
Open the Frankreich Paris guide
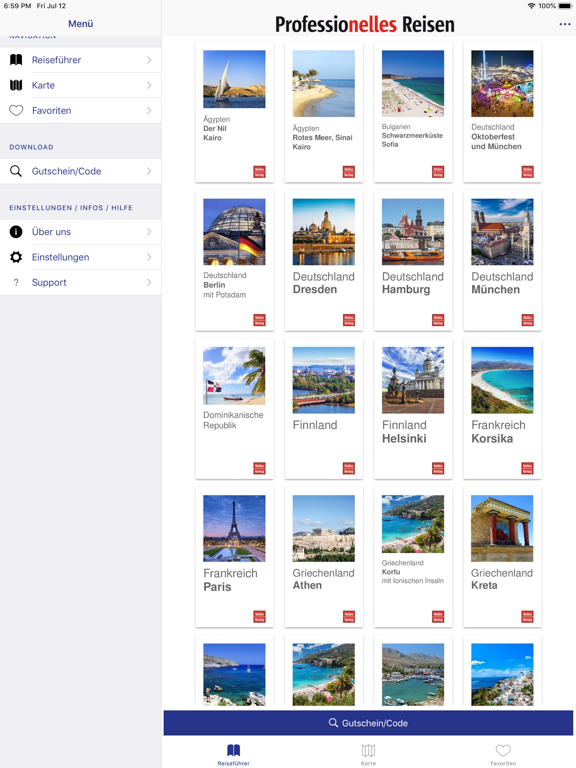(x=235, y=557)
